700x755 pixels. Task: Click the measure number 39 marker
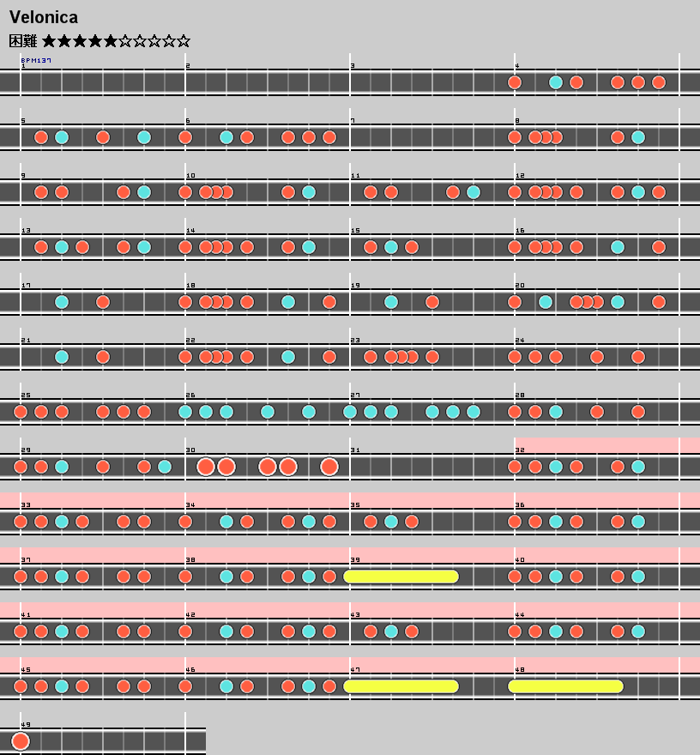click(355, 560)
